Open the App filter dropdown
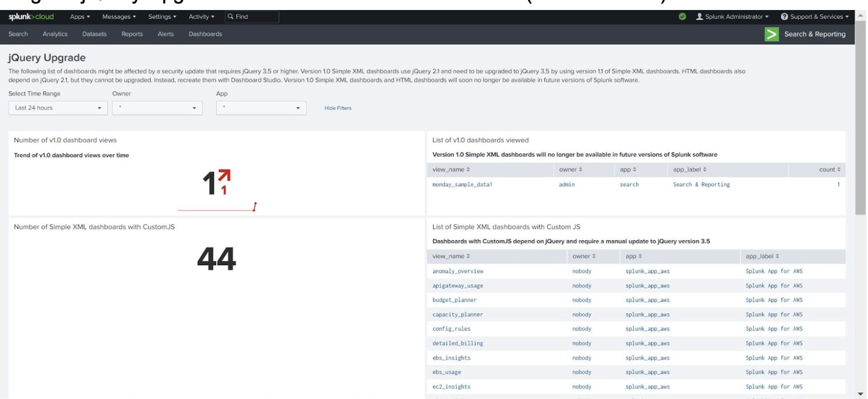Viewport: 868px width, 399px height. (x=261, y=108)
